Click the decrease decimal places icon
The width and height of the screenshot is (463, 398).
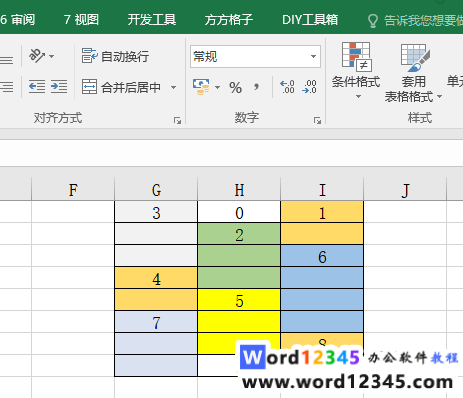coord(309,87)
